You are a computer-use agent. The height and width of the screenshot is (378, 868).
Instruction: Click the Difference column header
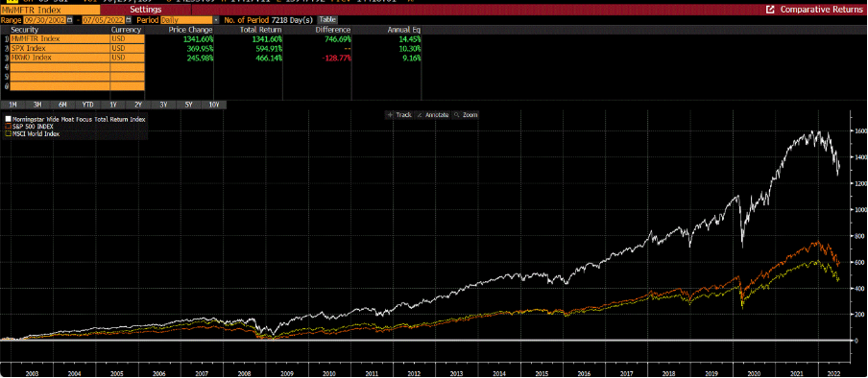click(332, 30)
